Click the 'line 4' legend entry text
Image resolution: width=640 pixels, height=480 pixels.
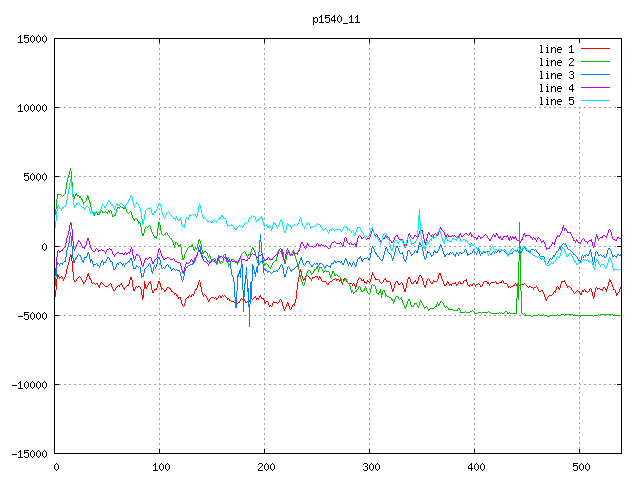tap(556, 88)
